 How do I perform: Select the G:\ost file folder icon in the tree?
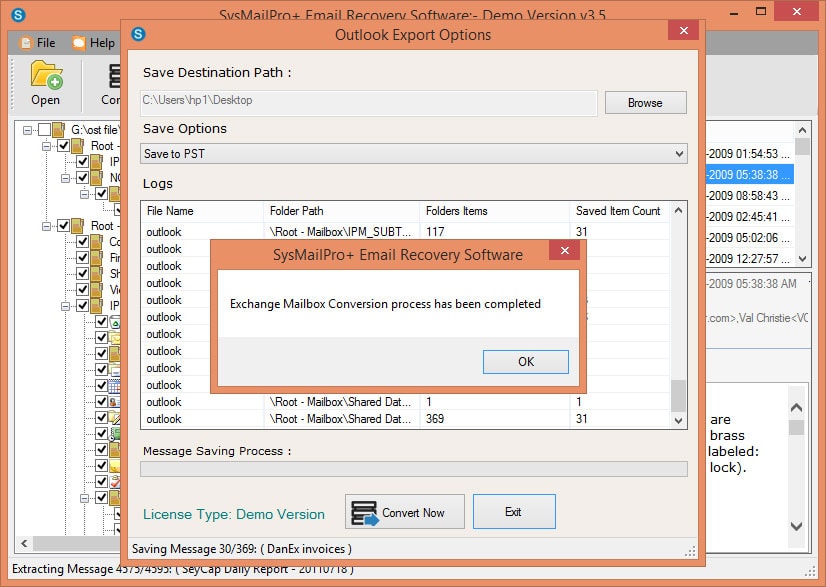pos(59,130)
